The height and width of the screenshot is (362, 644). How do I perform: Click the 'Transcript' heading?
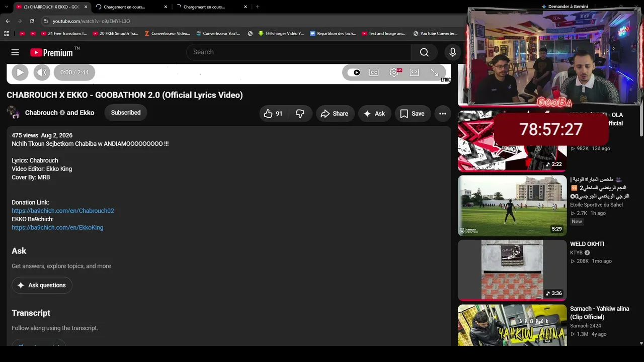[x=31, y=313]
